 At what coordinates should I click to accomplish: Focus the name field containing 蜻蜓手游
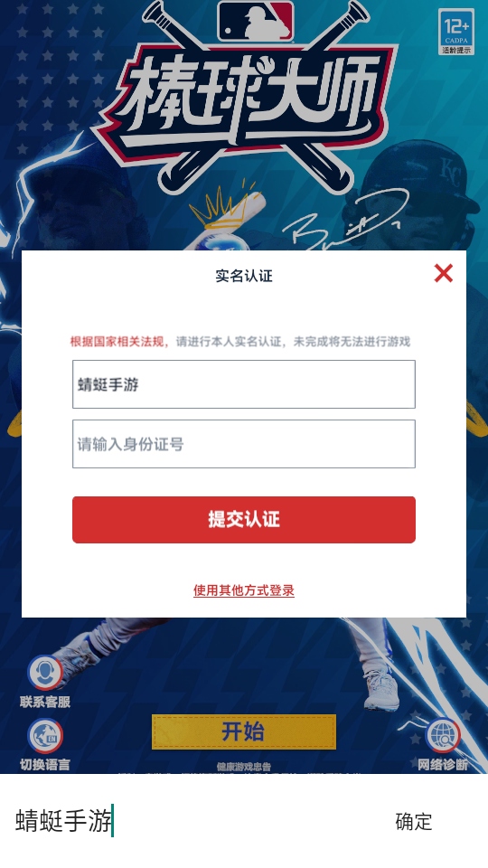[x=244, y=384]
